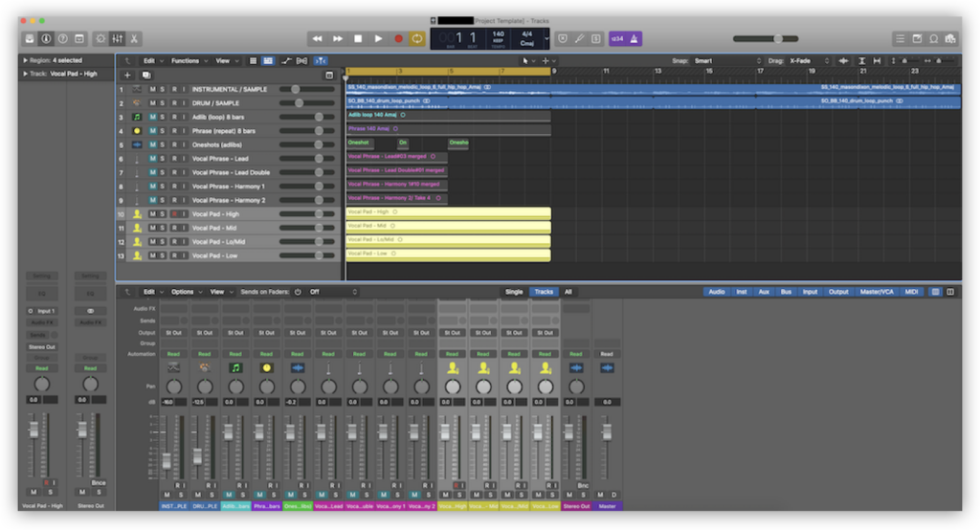Select the Phrase 140 Amaj region

coord(448,129)
